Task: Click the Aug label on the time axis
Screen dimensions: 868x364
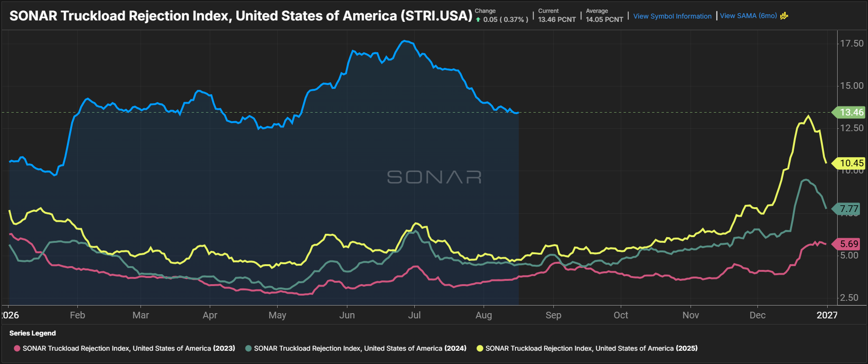Action: tap(484, 315)
